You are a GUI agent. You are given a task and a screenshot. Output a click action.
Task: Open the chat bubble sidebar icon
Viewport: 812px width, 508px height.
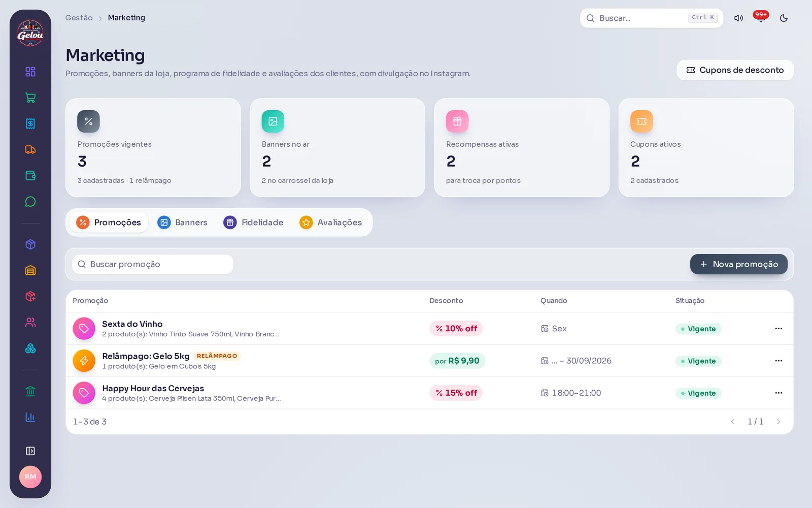pyautogui.click(x=30, y=202)
